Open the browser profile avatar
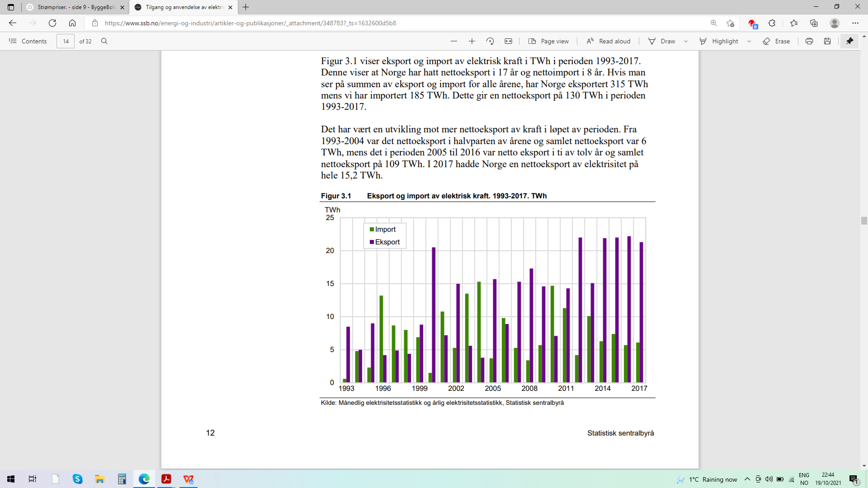The width and height of the screenshot is (868, 488). pyautogui.click(x=835, y=23)
